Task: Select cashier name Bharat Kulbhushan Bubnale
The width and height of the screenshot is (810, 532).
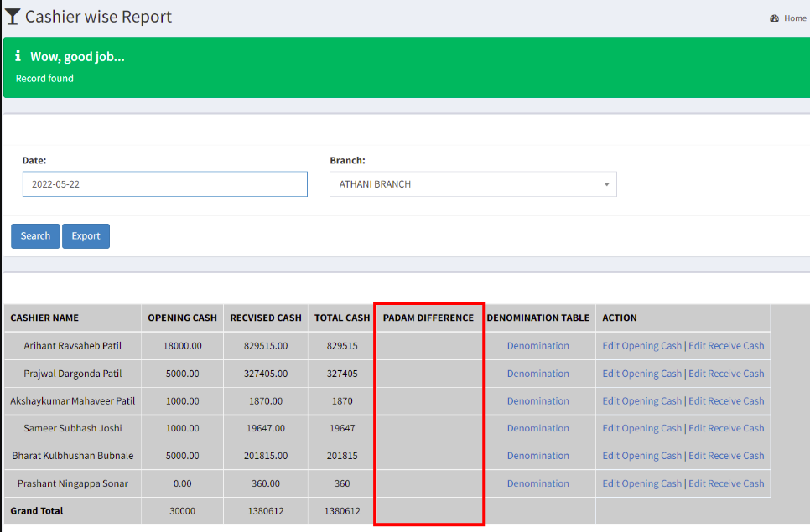Action: [73, 456]
